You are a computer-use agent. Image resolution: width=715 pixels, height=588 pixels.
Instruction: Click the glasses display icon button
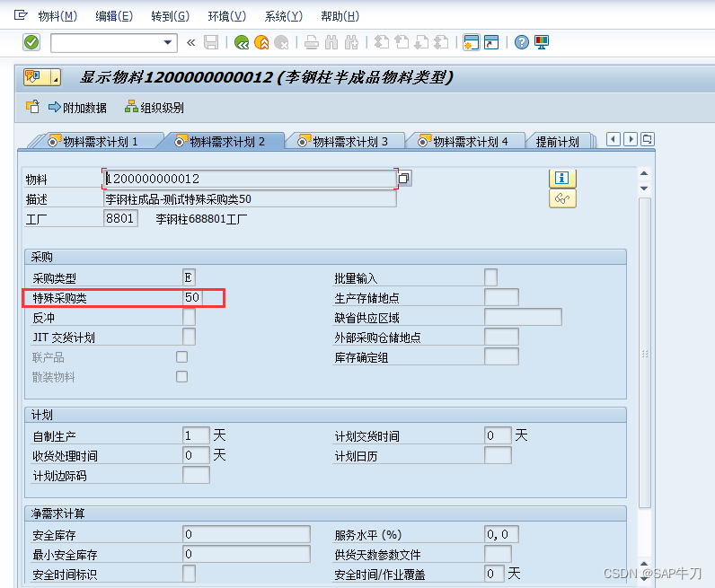562,198
